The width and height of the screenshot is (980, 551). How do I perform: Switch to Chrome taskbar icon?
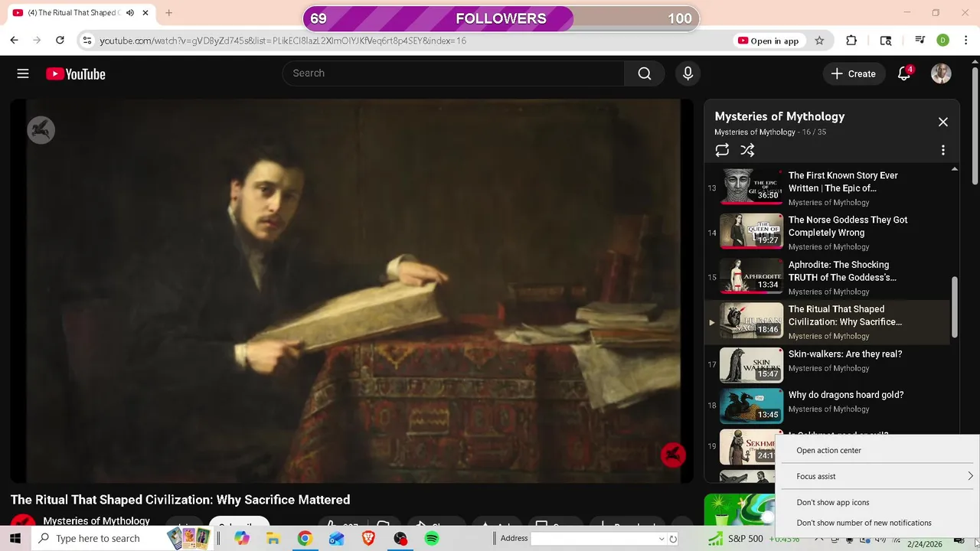305,539
